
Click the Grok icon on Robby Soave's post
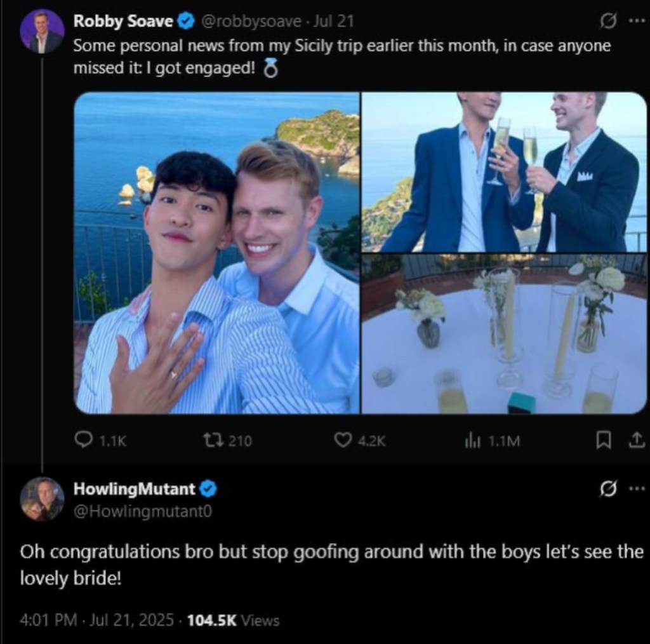pyautogui.click(x=609, y=22)
